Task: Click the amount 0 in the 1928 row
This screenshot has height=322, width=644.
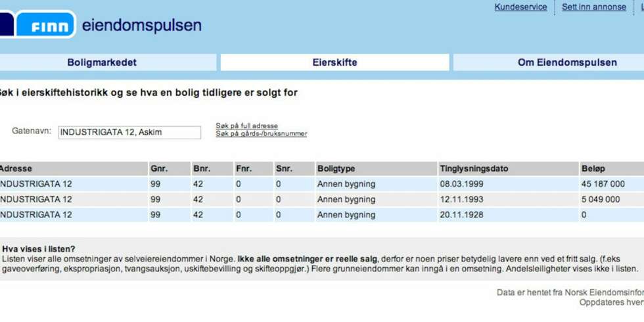Action: coord(584,215)
